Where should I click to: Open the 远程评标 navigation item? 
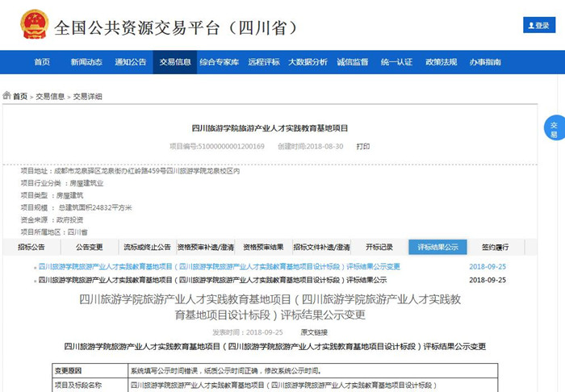point(264,62)
